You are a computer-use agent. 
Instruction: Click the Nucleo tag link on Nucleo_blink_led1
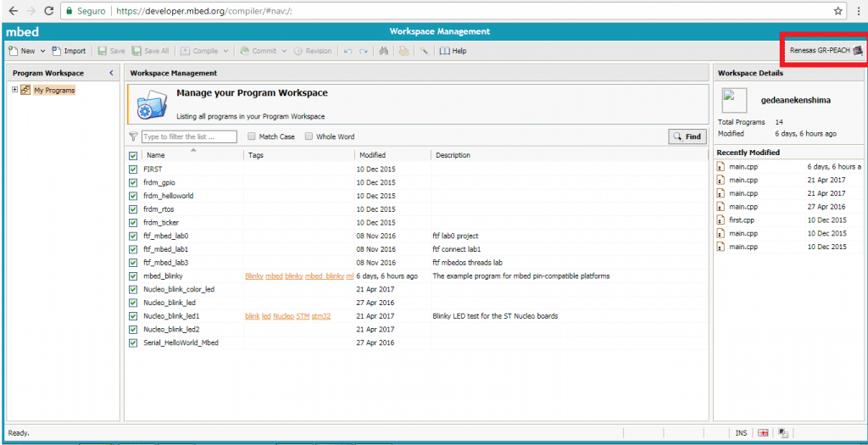(283, 316)
